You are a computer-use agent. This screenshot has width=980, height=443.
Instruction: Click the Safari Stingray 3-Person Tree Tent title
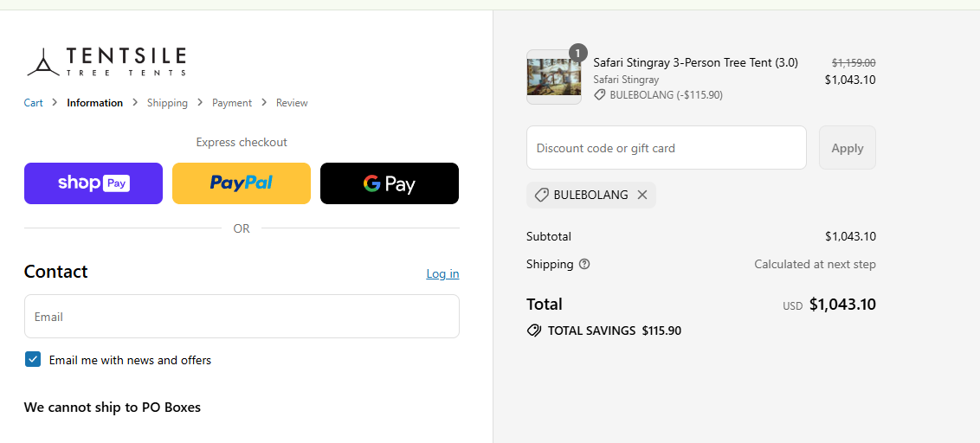tap(695, 62)
